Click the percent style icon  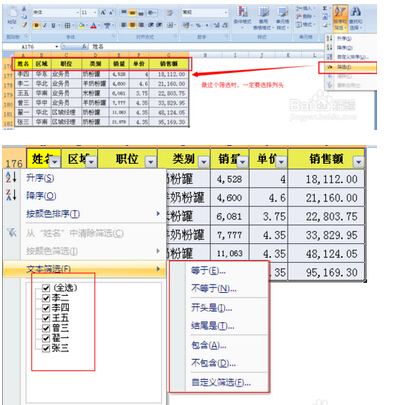click(198, 25)
